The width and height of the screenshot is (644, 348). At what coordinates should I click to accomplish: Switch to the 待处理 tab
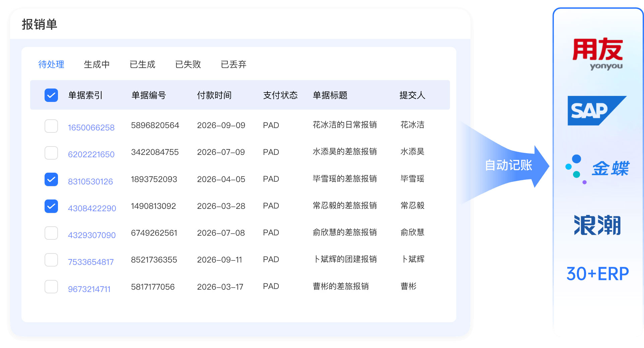click(x=51, y=64)
